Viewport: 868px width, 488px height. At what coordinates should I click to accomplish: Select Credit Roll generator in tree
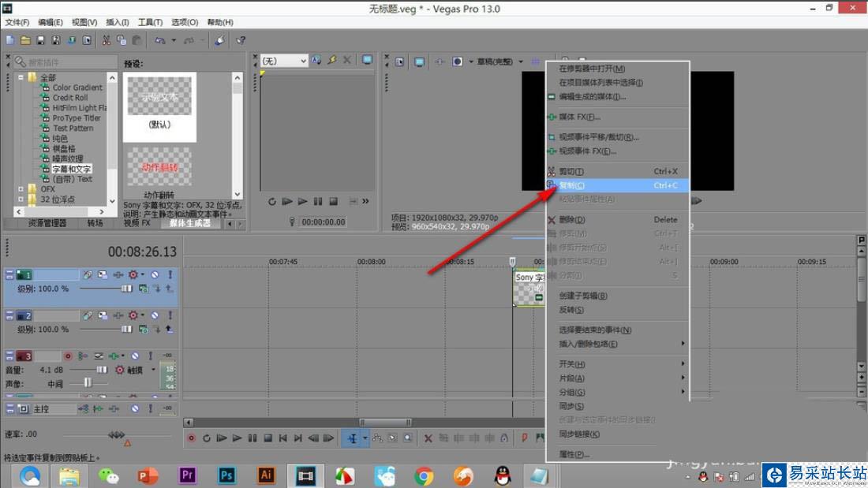(x=69, y=98)
